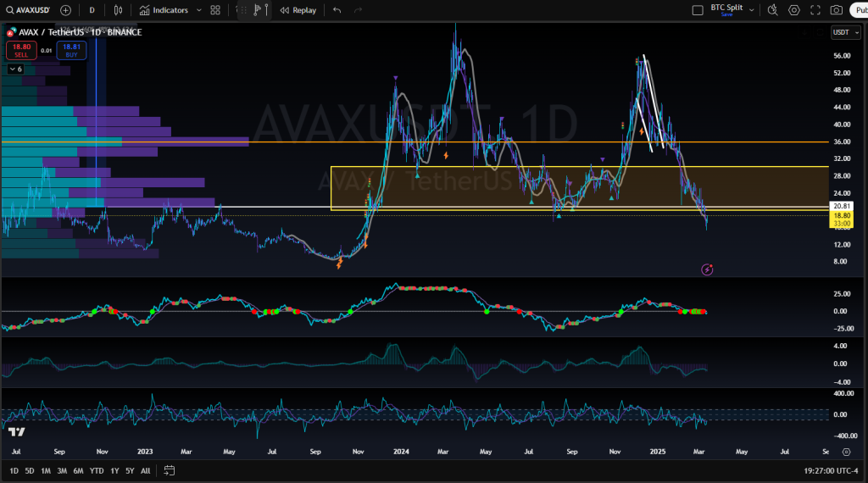Open quick search lightning magnifier icon
This screenshot has height=483, width=868.
[x=773, y=10]
